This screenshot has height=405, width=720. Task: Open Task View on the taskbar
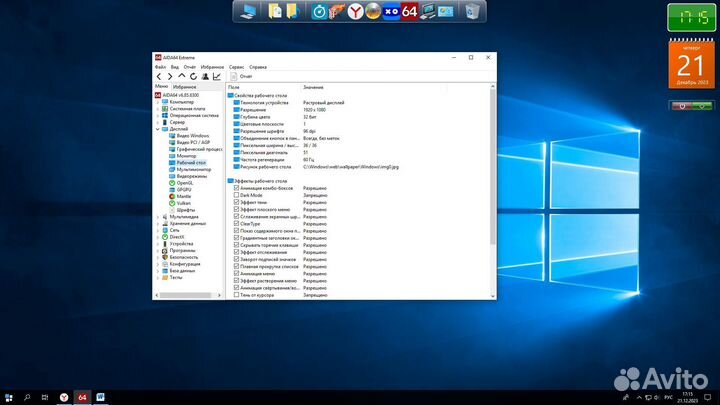[45, 398]
